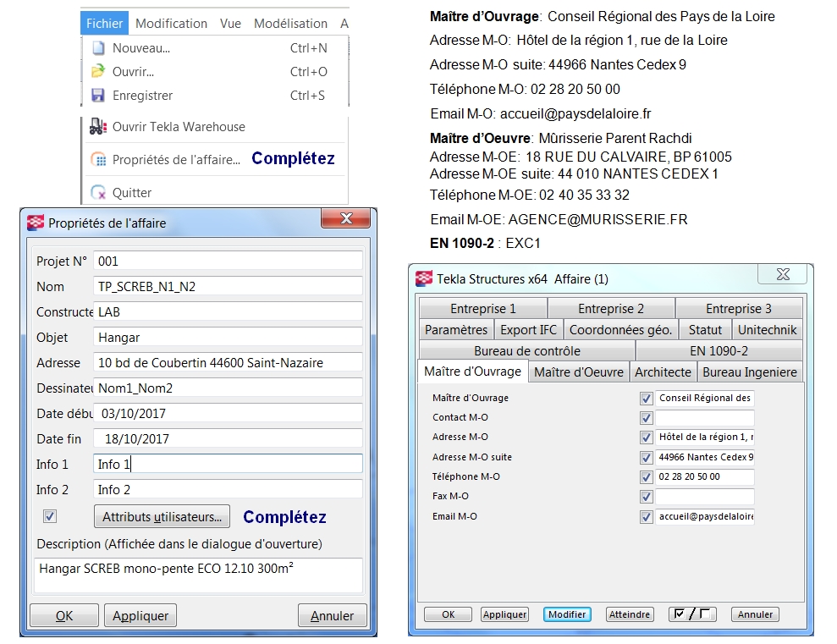Click the Quitter icon
837x644 pixels.
click(x=98, y=193)
